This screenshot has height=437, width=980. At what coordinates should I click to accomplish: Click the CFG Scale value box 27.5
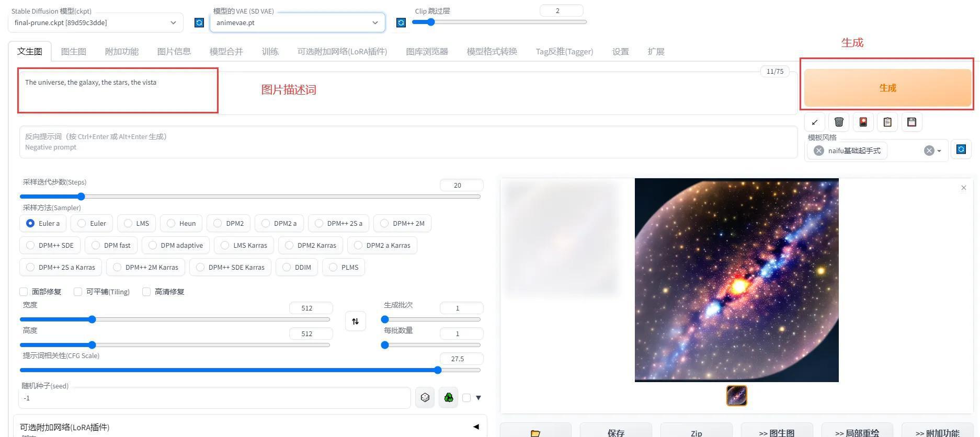(x=461, y=359)
